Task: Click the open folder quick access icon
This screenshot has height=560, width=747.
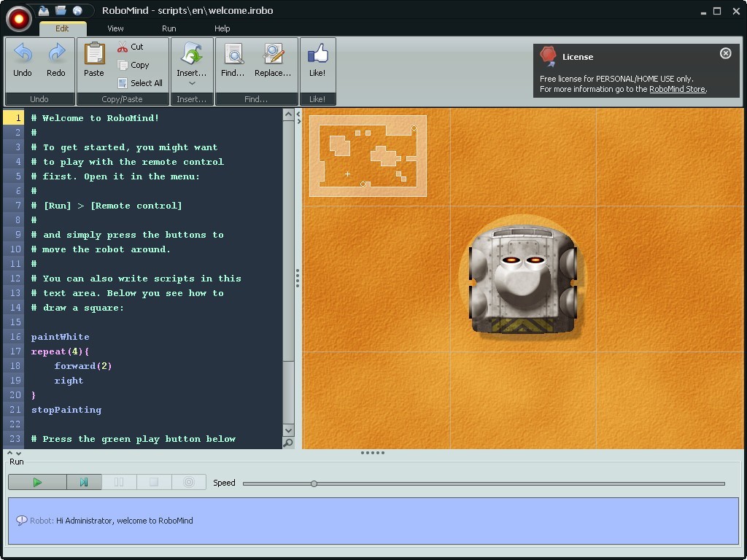Action: [x=61, y=10]
